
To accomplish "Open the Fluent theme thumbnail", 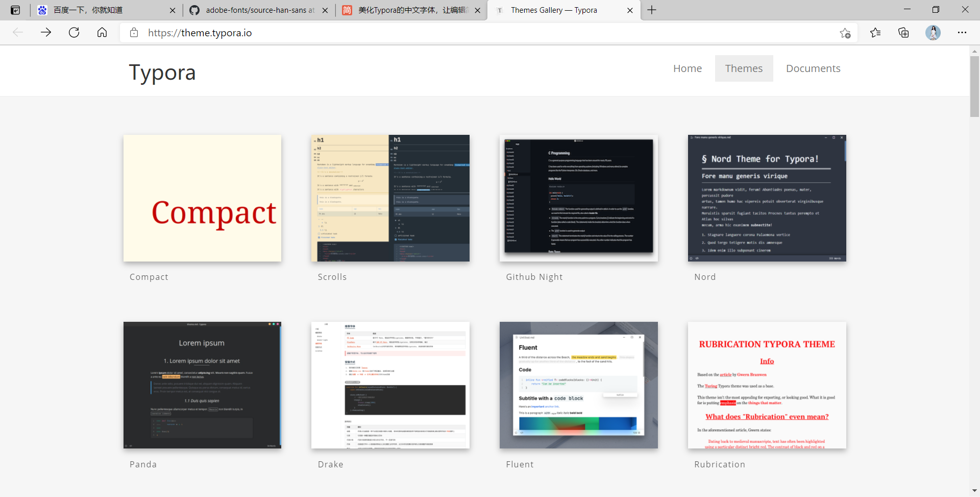I will tap(579, 385).
